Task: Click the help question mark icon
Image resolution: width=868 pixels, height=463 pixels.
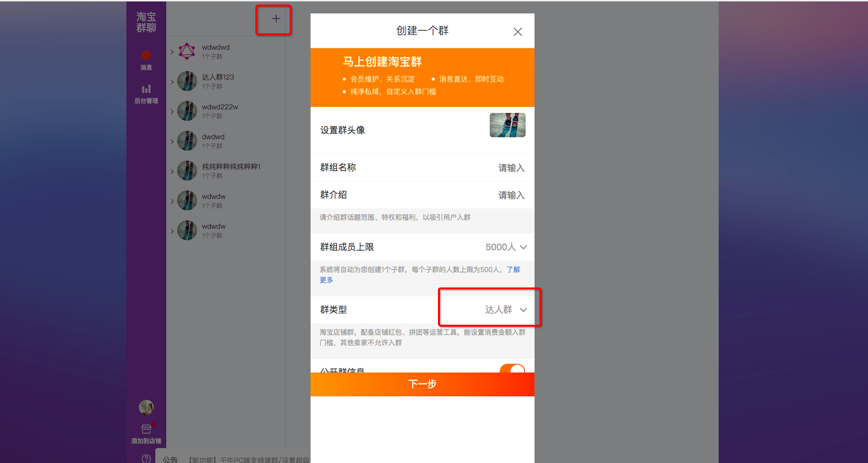Action: pos(146,459)
